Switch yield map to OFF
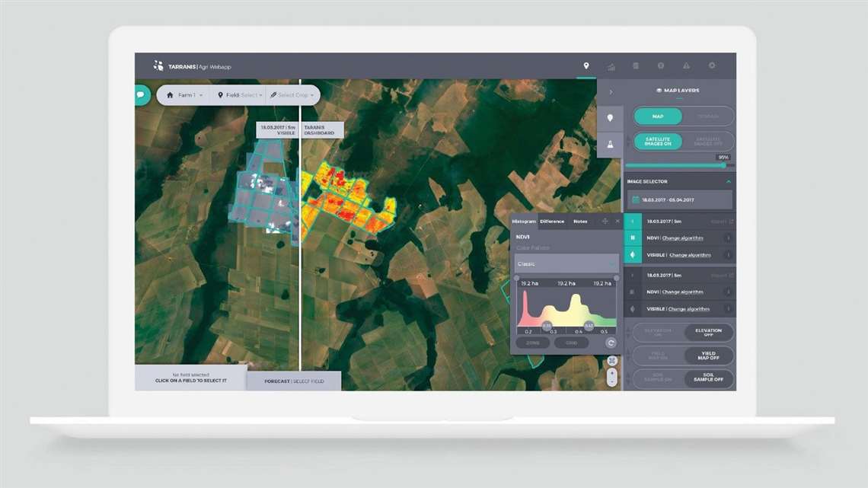Screen dimensions: 868x488 coord(709,356)
